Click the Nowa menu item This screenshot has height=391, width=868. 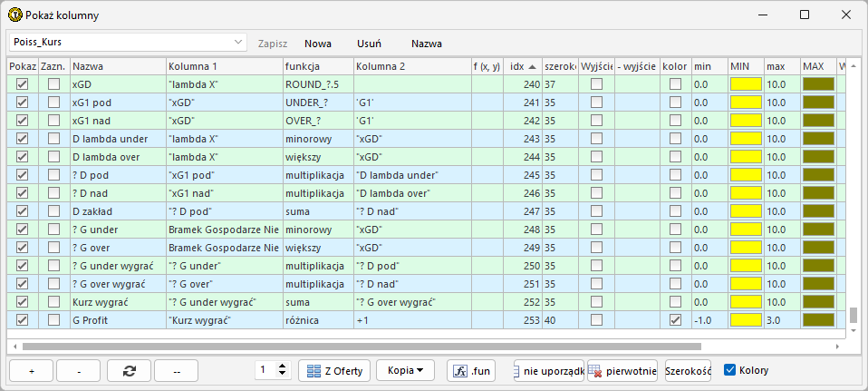pyautogui.click(x=317, y=43)
